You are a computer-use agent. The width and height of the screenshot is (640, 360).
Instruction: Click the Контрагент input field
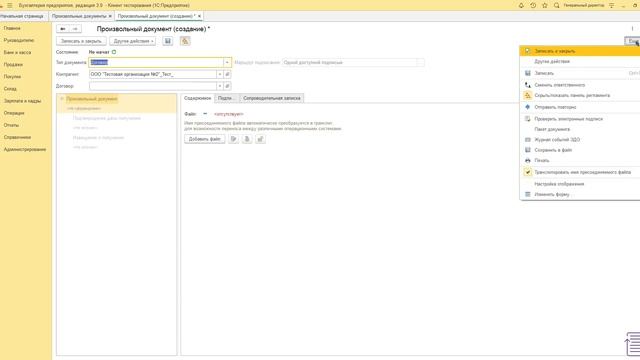(153, 74)
